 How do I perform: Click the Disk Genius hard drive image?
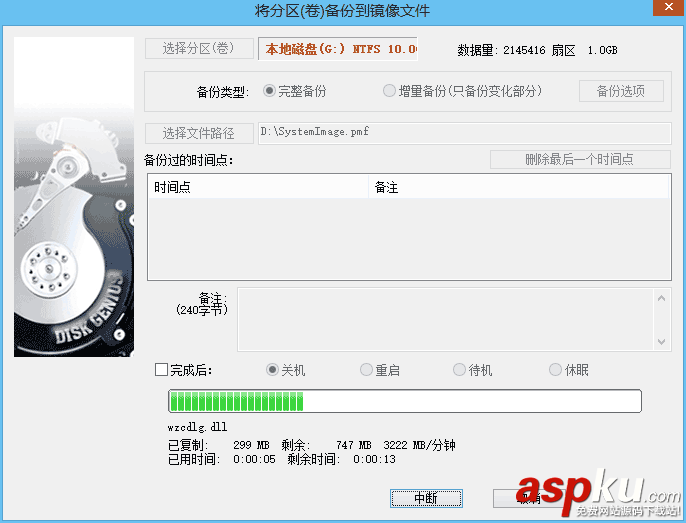coord(74,197)
